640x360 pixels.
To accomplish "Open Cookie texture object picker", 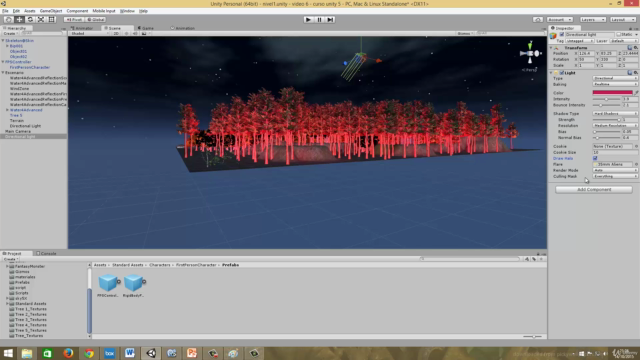I will (x=636, y=146).
